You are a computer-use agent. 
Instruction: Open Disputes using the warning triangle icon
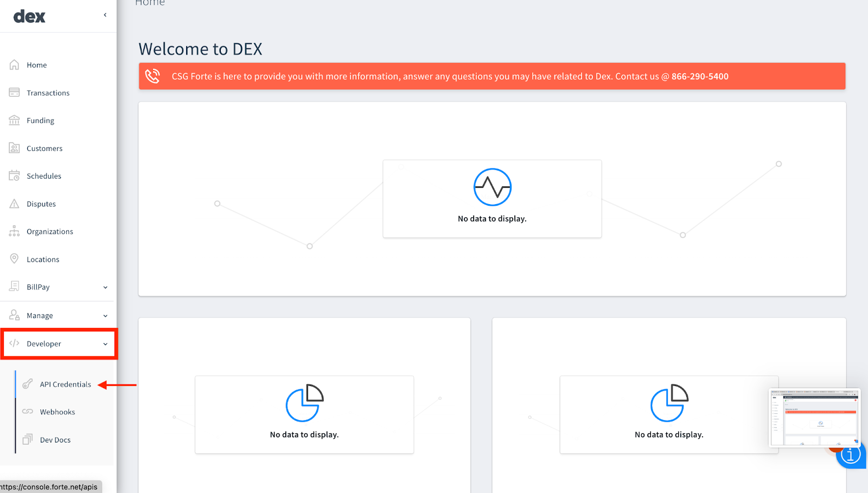15,203
